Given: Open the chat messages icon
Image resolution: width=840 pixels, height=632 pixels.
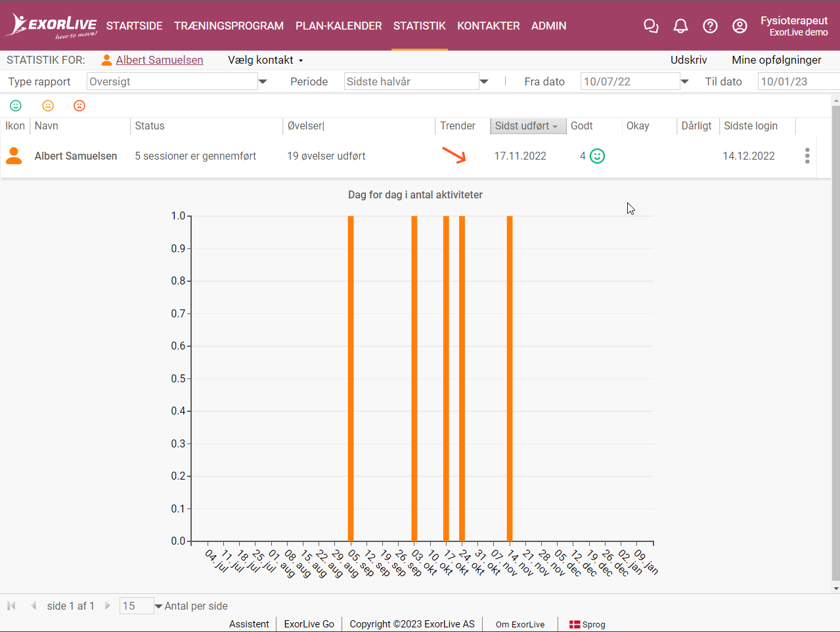Looking at the screenshot, I should click(x=651, y=26).
